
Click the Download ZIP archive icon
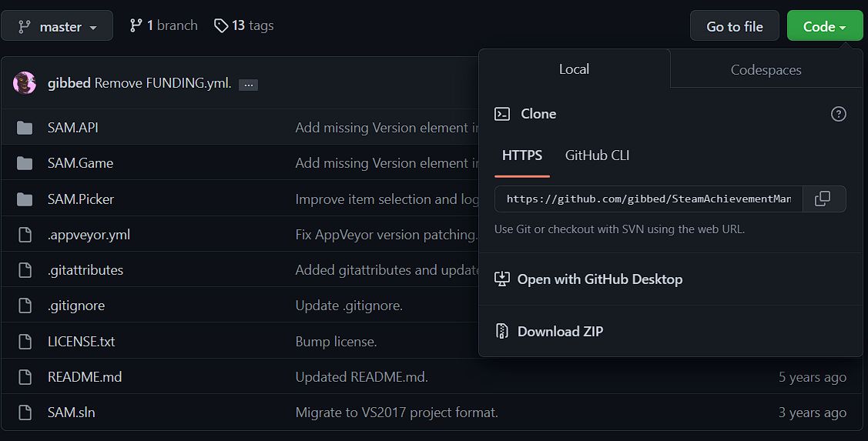502,332
